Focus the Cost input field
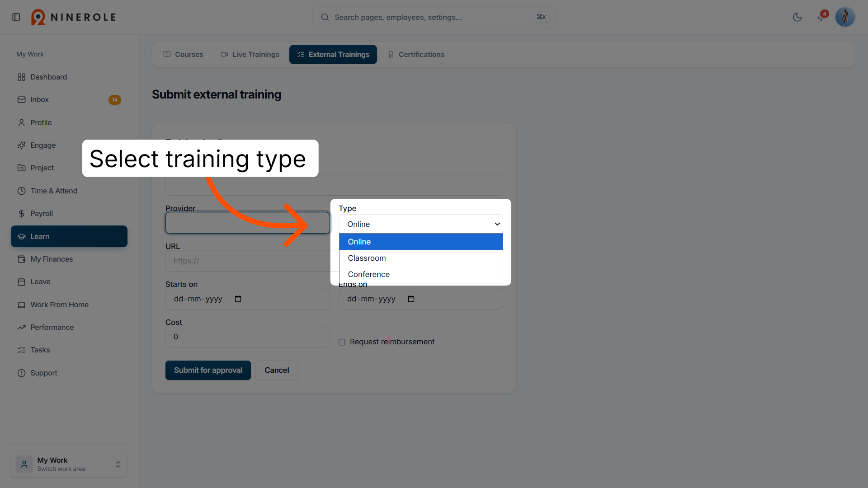Screen dimensions: 868x488 (x=248, y=337)
